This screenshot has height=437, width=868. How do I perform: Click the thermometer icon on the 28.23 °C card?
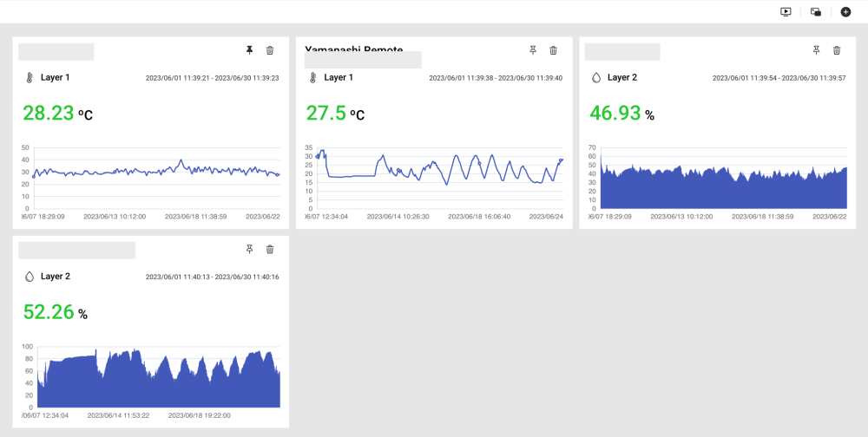point(30,78)
